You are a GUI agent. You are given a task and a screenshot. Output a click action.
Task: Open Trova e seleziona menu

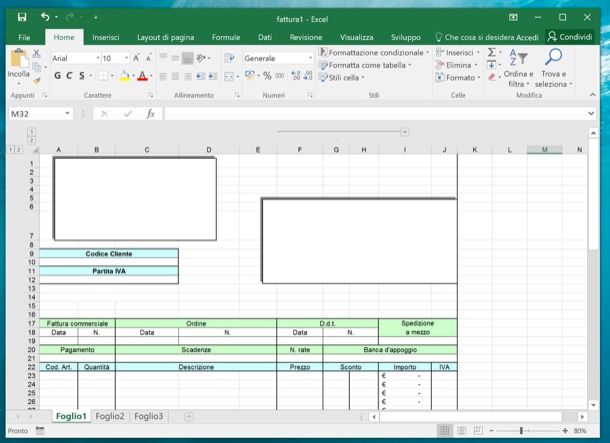(x=553, y=68)
